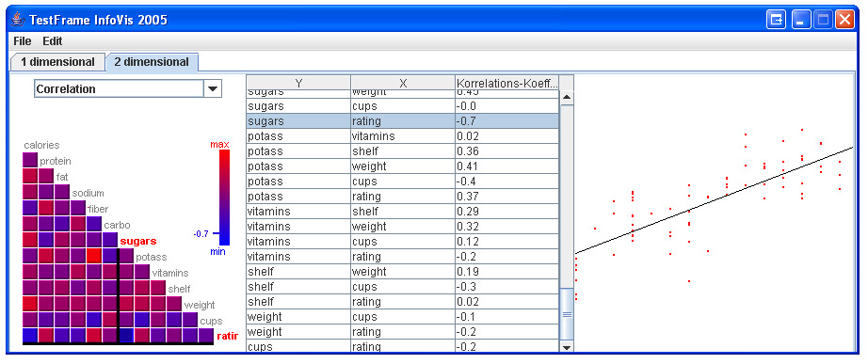Click the table scrollbar down arrow

[x=567, y=346]
